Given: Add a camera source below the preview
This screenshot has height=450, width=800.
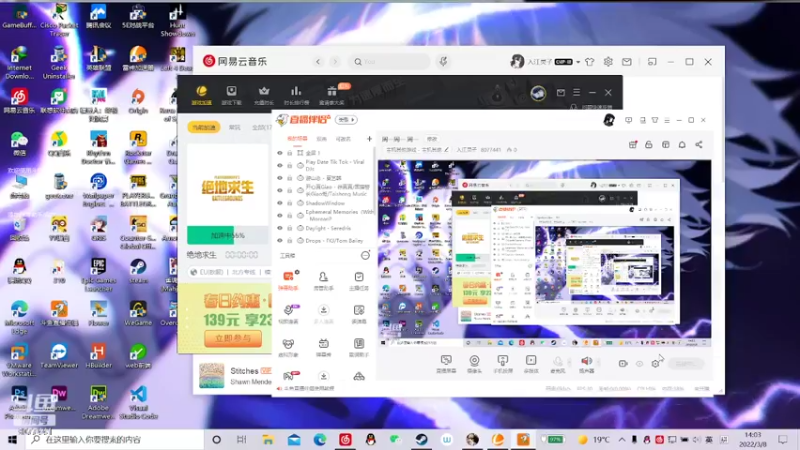Looking at the screenshot, I should [x=474, y=363].
